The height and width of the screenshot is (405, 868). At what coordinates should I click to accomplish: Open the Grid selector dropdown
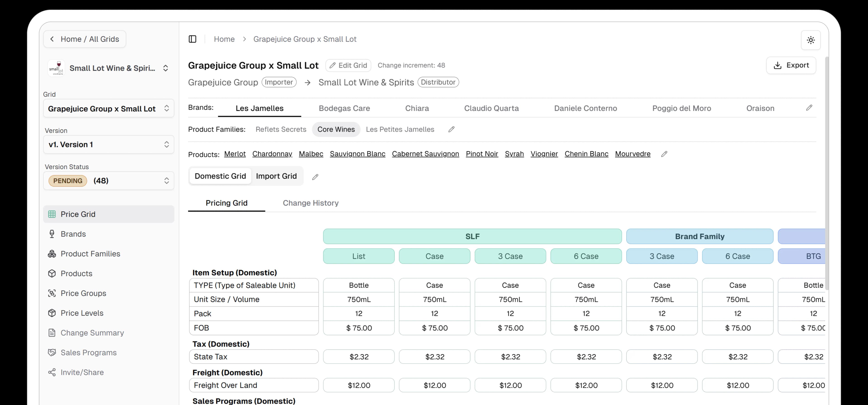point(108,108)
